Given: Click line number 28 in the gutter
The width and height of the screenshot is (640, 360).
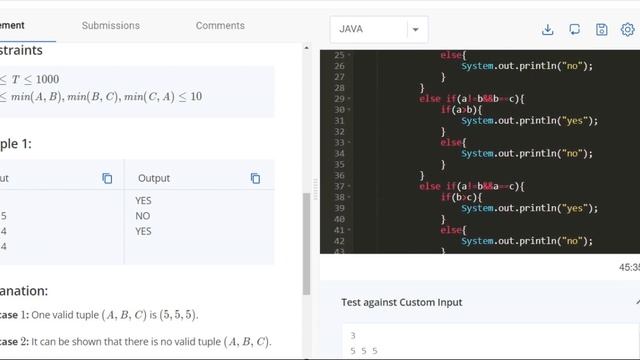Looking at the screenshot, I should (339, 88).
